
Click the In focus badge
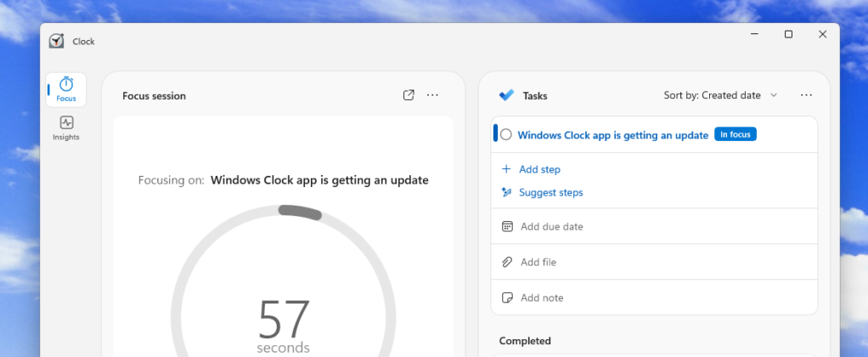pyautogui.click(x=736, y=134)
